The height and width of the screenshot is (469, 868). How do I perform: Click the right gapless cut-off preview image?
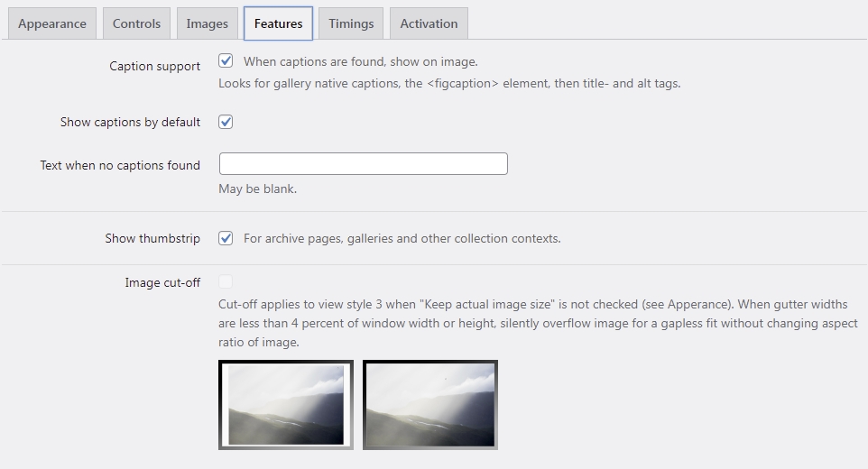pyautogui.click(x=430, y=405)
